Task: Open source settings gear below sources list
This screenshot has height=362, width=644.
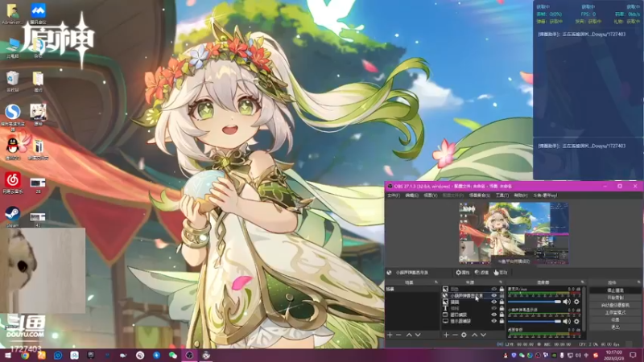Action: click(464, 335)
